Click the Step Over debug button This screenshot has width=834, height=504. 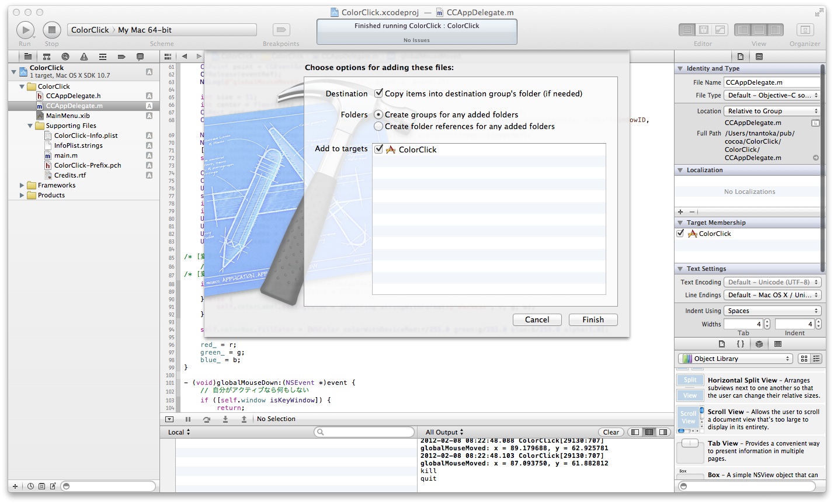(207, 419)
